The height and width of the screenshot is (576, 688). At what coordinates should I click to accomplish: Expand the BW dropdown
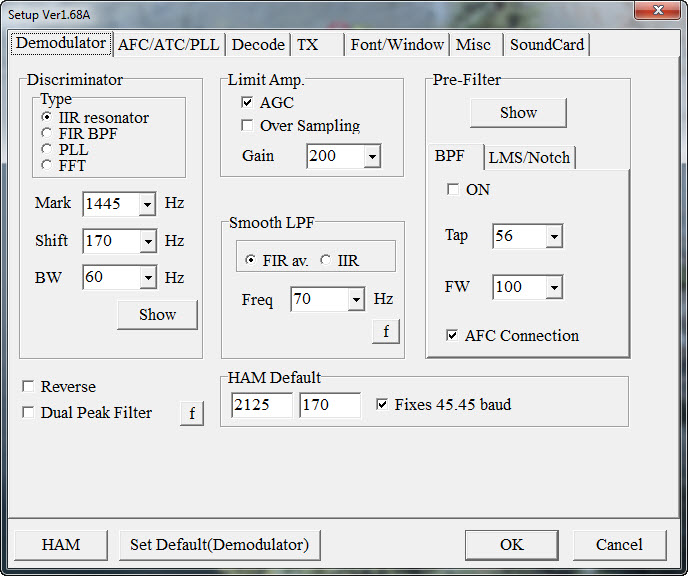click(x=147, y=278)
